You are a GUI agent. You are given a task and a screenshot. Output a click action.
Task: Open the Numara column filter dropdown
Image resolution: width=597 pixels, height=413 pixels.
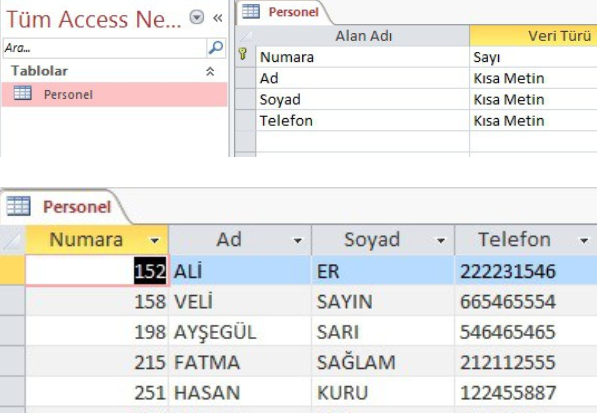(155, 241)
